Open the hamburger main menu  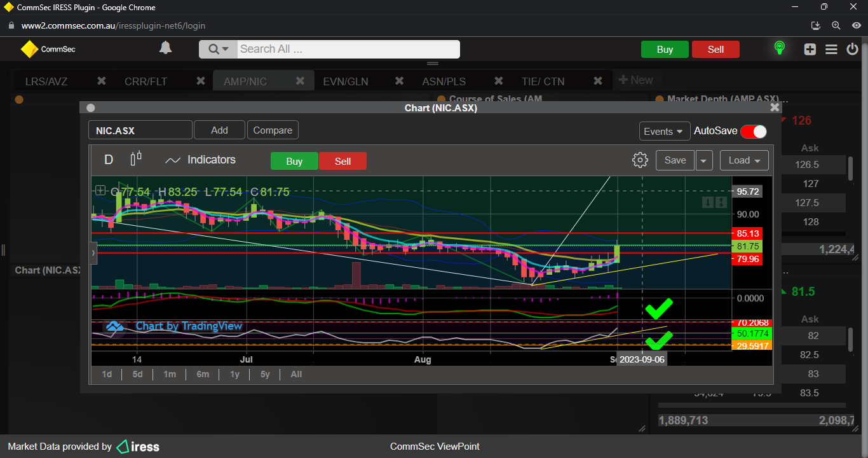831,49
